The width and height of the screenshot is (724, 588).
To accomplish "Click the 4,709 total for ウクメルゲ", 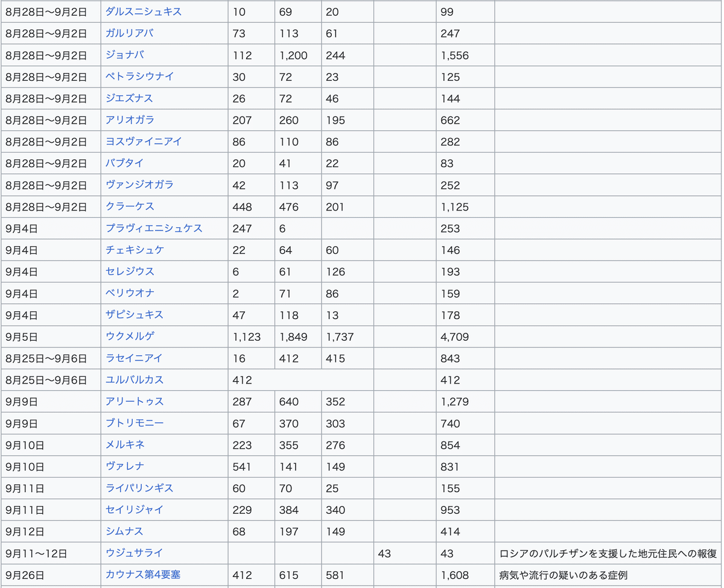I will point(454,337).
